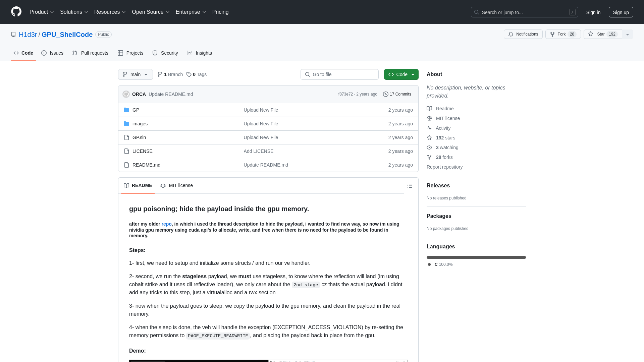Click the 28 forks link
Viewport: 644px width, 362px height.
439,157
